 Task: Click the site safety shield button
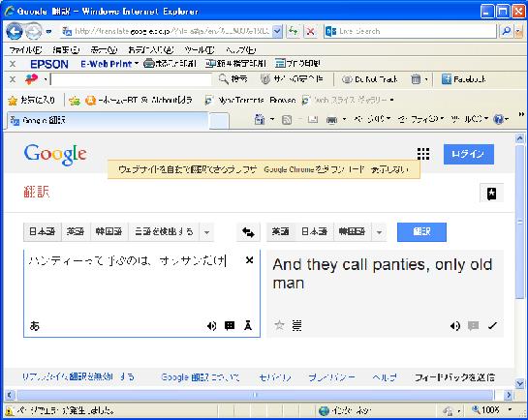(292, 79)
